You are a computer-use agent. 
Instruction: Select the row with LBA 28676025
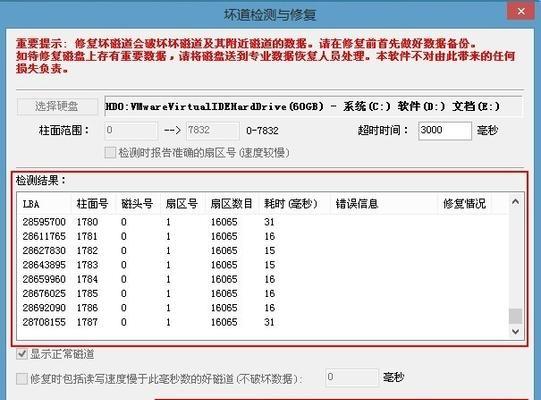(x=264, y=294)
